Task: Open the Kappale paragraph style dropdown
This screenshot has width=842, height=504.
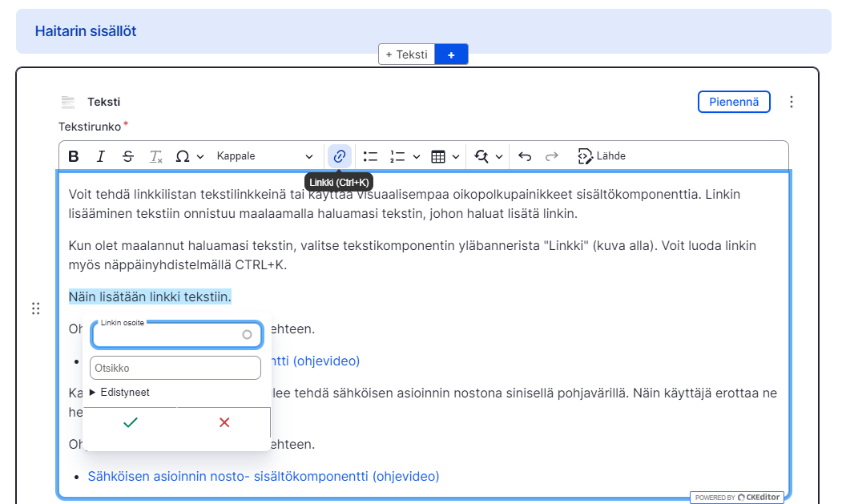Action: [264, 156]
